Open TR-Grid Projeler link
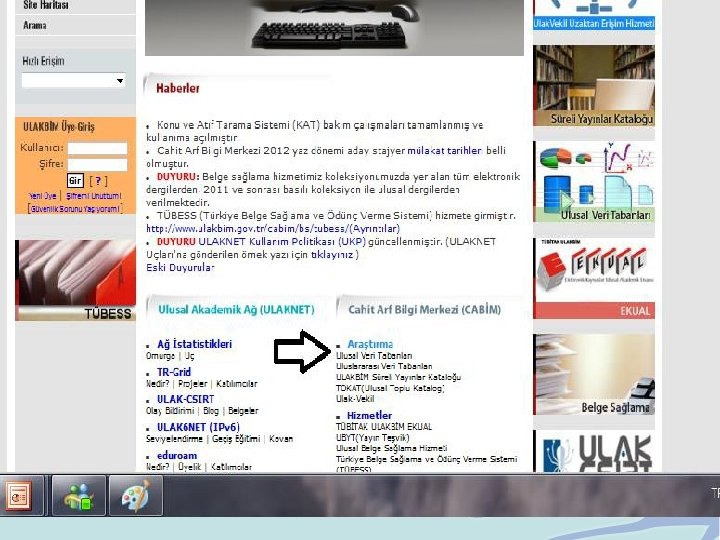This screenshot has height=540, width=720. 192,383
